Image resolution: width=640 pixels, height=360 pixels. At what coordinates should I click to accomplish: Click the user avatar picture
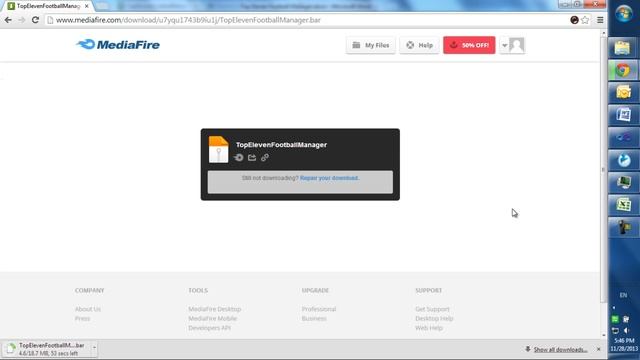[517, 45]
